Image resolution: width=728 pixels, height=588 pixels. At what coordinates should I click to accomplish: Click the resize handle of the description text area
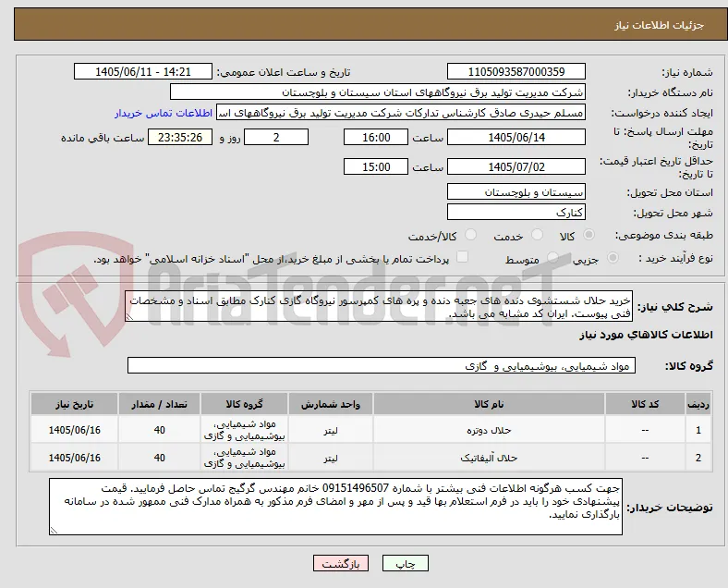[129, 317]
